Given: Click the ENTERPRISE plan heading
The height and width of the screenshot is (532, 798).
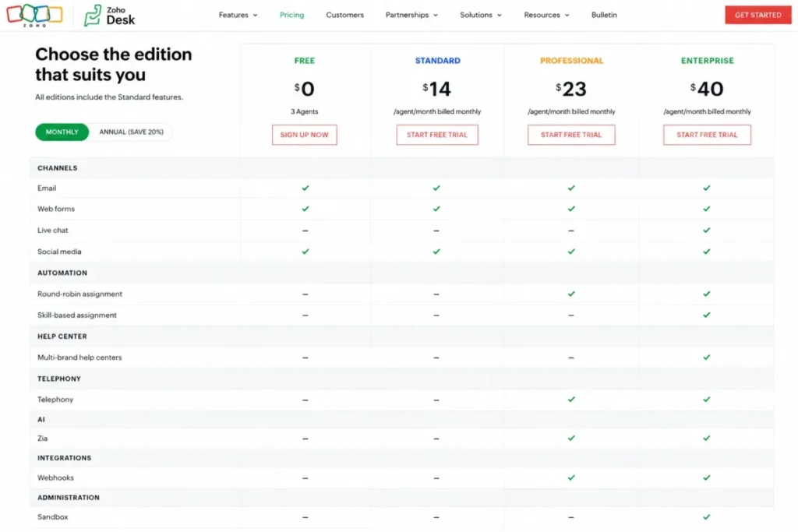Looking at the screenshot, I should pyautogui.click(x=708, y=61).
